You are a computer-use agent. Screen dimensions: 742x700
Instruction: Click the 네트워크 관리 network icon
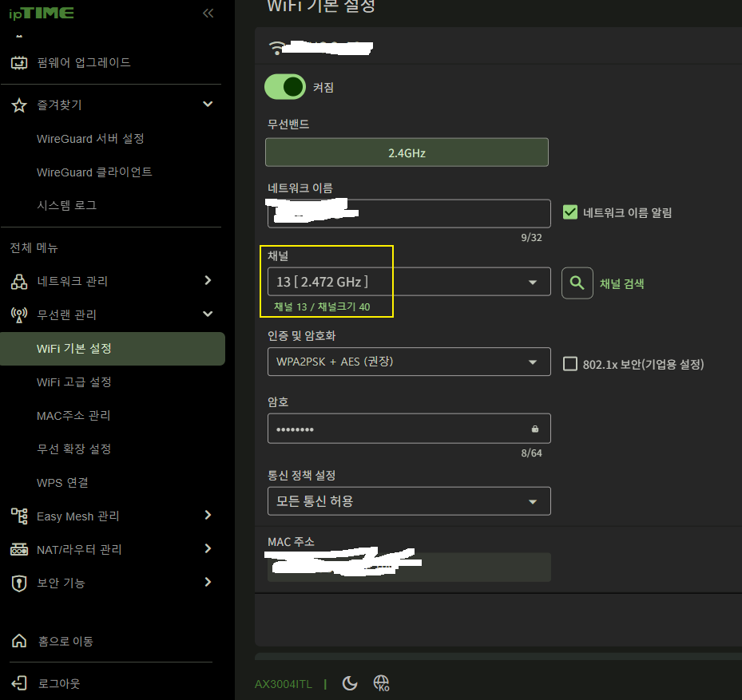19,282
